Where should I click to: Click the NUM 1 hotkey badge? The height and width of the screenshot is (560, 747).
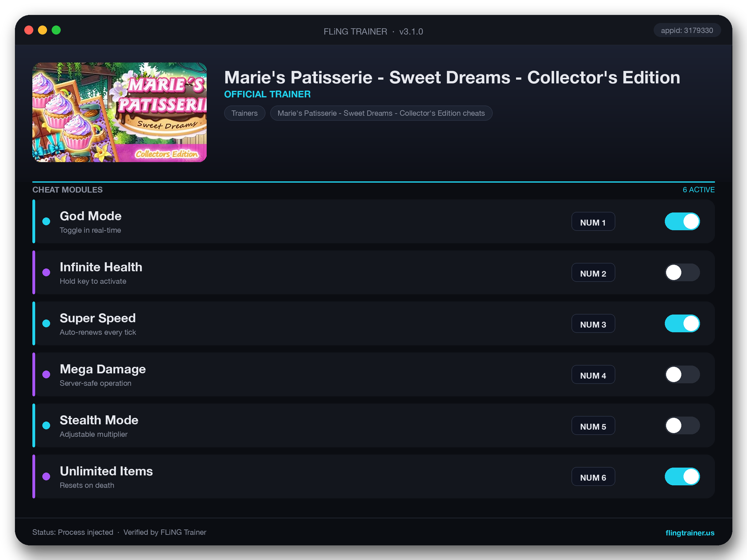[x=593, y=222]
